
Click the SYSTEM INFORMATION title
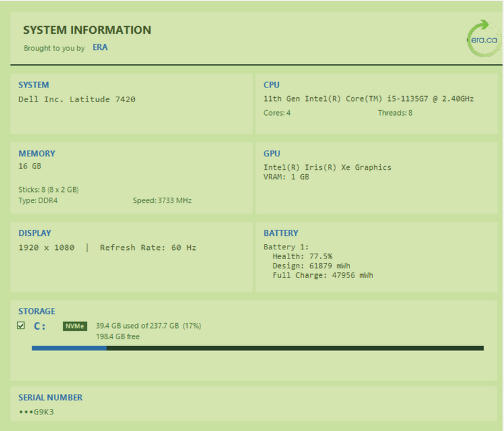pos(87,30)
